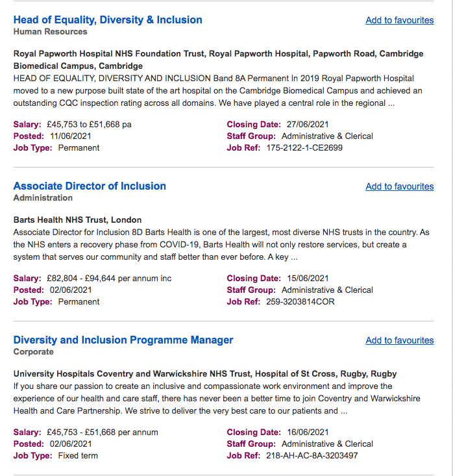
Task: Click the closing date 16/06/2021
Action: pyautogui.click(x=307, y=432)
